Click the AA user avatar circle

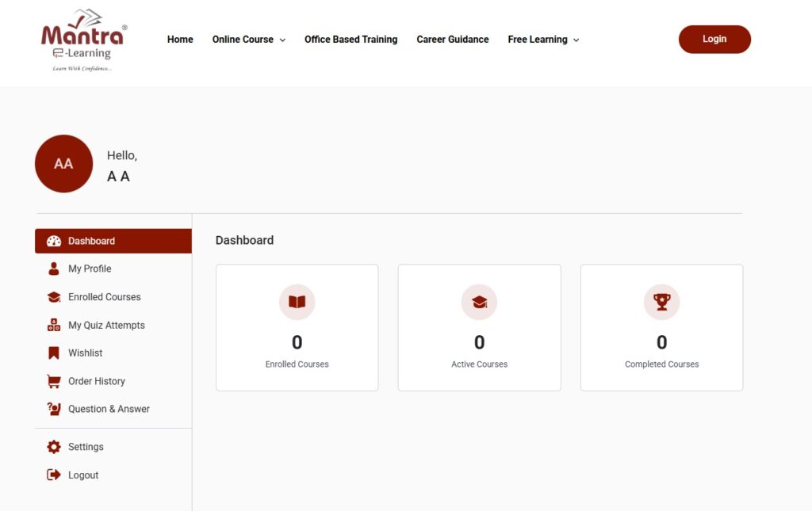(x=63, y=164)
